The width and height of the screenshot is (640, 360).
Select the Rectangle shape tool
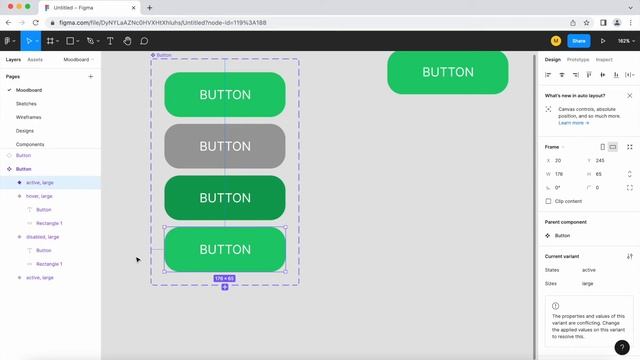tap(70, 41)
